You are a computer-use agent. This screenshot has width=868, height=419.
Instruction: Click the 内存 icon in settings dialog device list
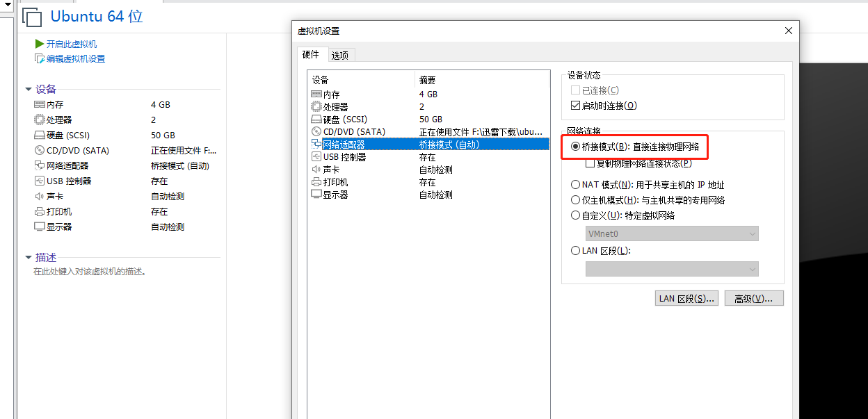pyautogui.click(x=316, y=94)
